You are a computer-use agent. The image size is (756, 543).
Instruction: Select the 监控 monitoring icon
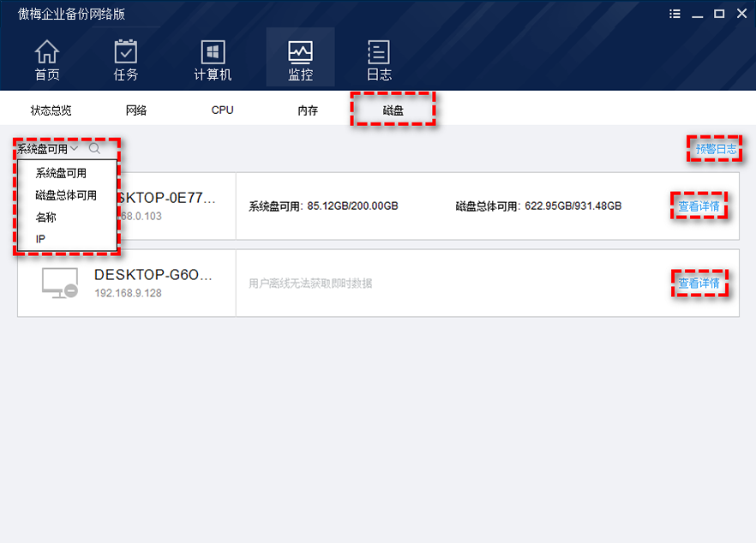click(300, 60)
